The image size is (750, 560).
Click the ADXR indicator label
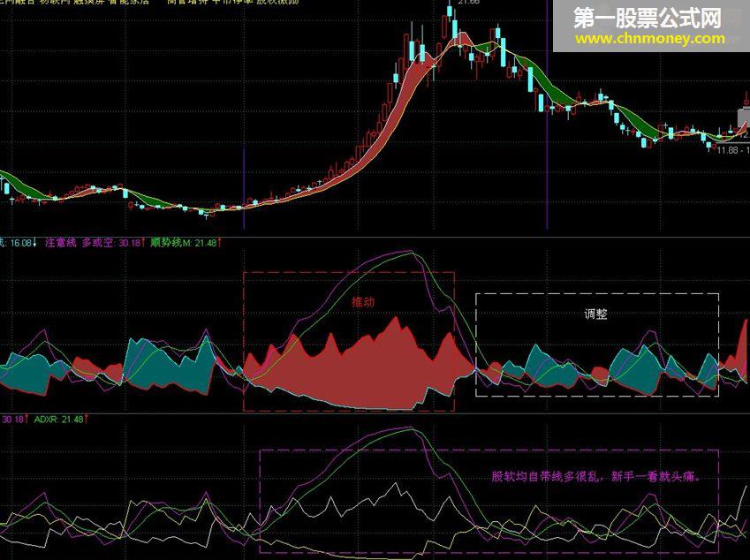(x=47, y=420)
